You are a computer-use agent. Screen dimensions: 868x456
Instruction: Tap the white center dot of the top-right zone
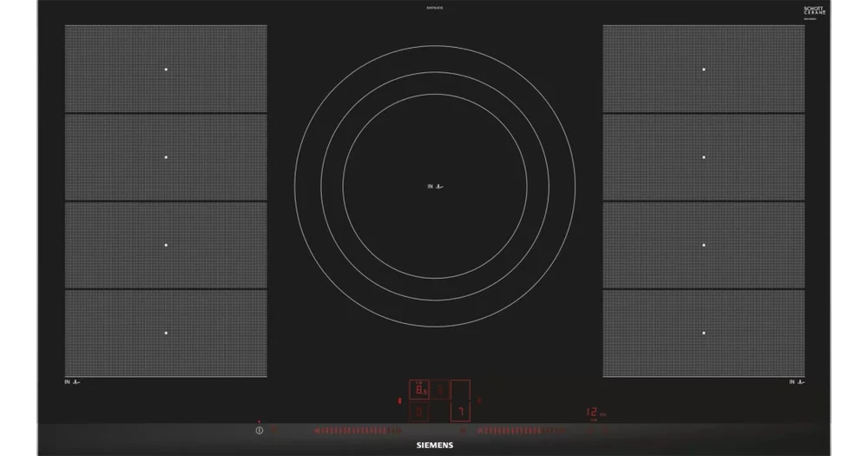pyautogui.click(x=704, y=69)
